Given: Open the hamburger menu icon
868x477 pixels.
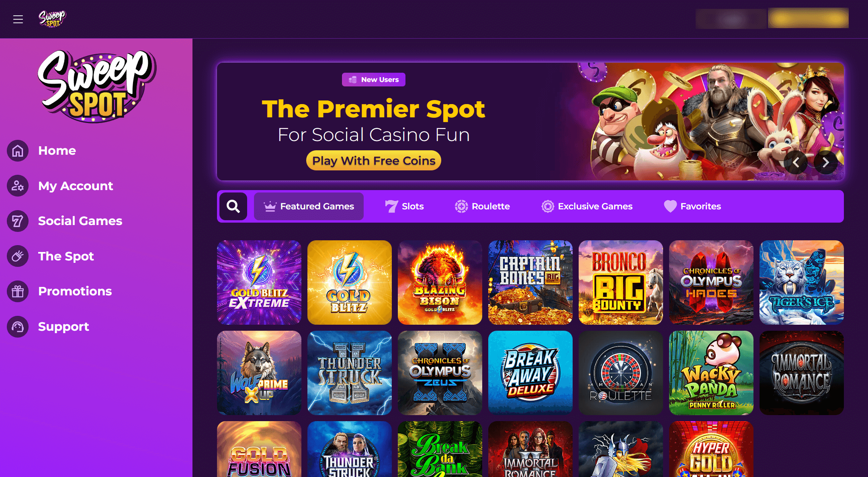Looking at the screenshot, I should pos(18,19).
